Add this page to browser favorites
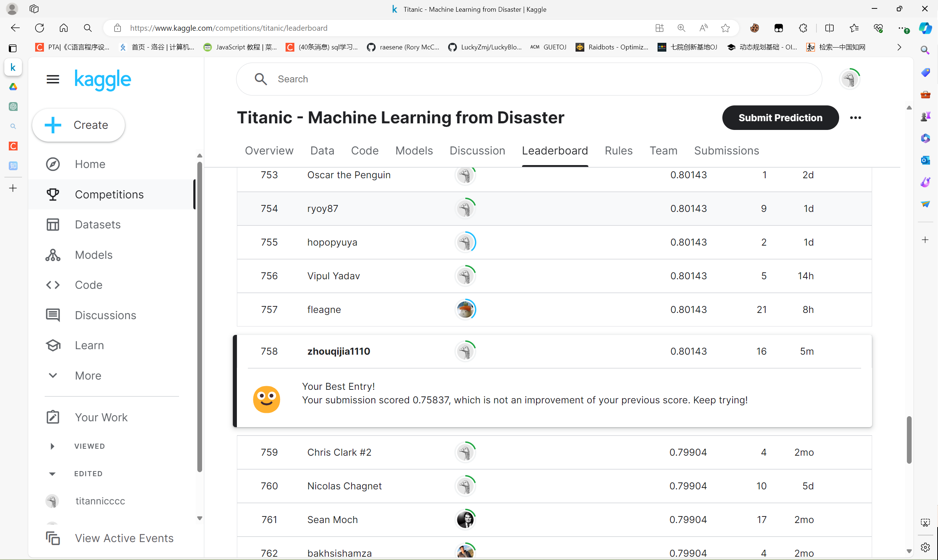Viewport: 938px width, 560px height. [x=725, y=28]
